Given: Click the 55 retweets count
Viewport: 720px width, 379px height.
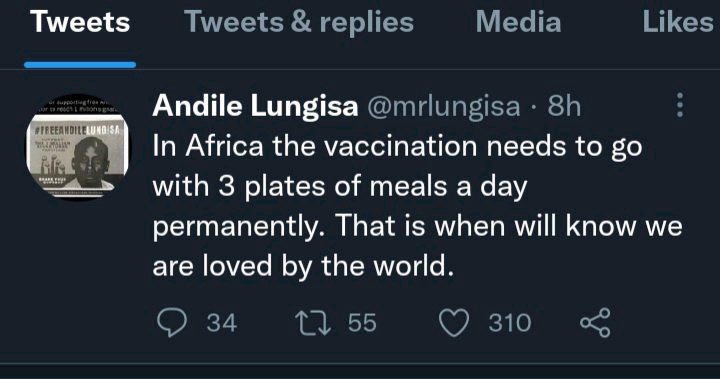Looking at the screenshot, I should (x=362, y=322).
